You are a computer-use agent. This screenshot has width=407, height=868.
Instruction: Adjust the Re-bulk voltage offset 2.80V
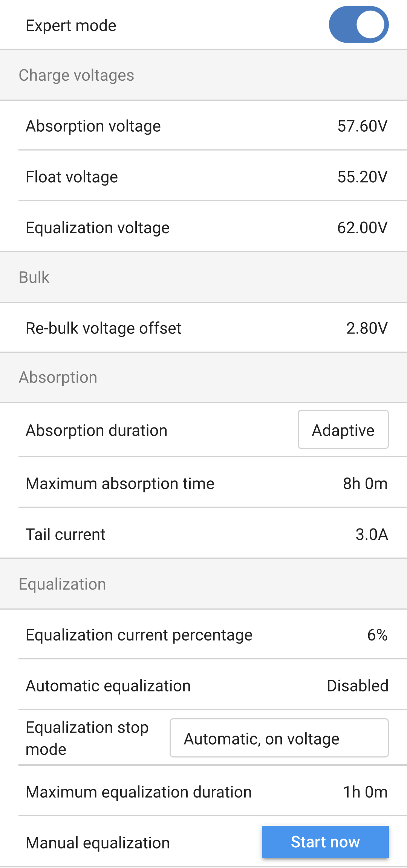pyautogui.click(x=367, y=328)
